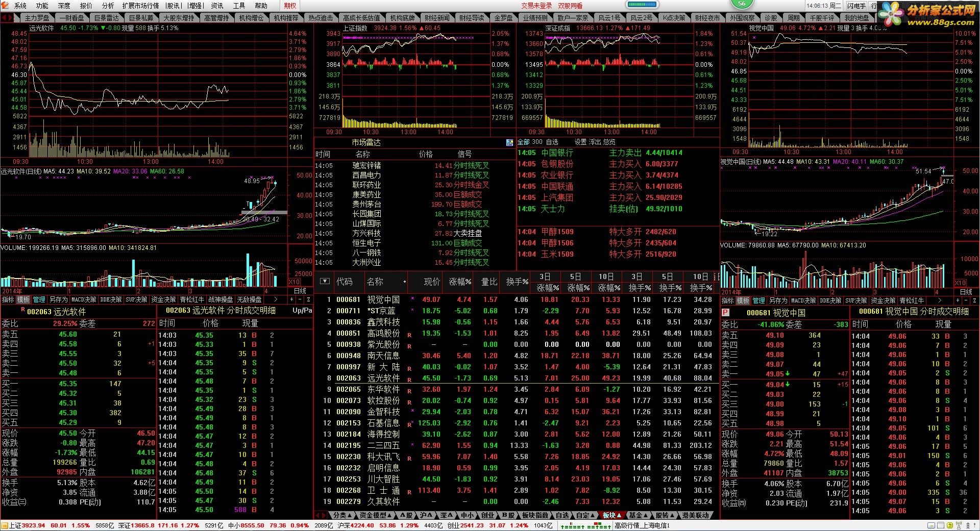Click 设置 in radar panel header
The width and height of the screenshot is (980, 531).
tap(580, 142)
